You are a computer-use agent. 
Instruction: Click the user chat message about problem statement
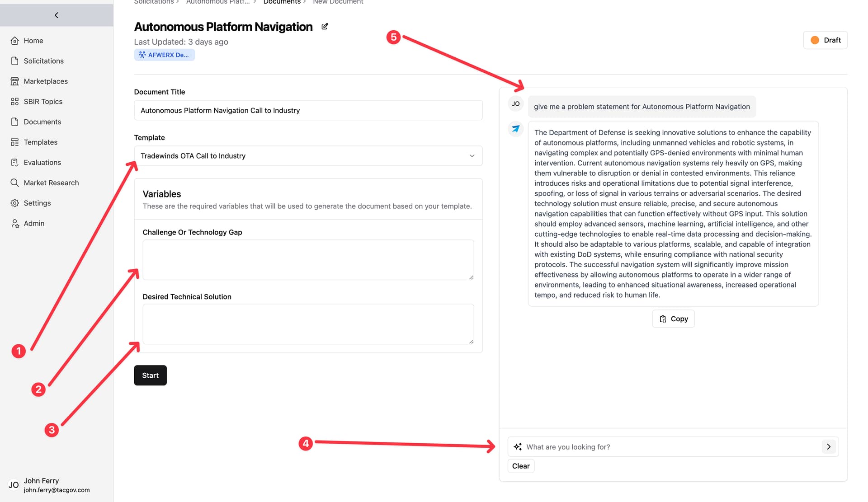(642, 107)
